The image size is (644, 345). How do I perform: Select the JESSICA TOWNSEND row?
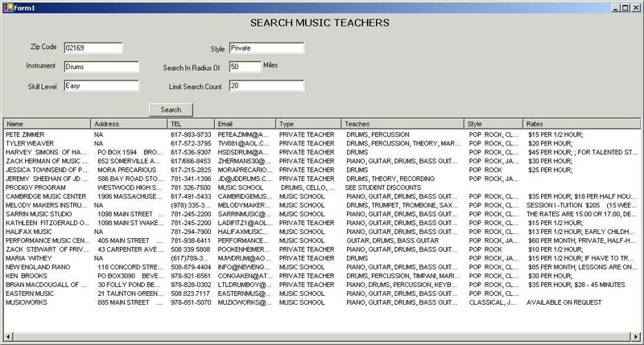pos(321,170)
